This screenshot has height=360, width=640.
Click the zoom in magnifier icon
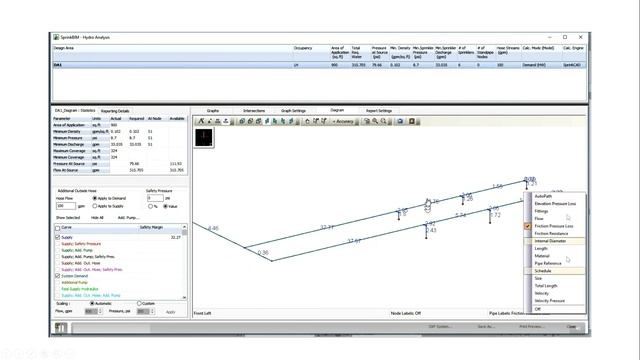coord(375,121)
